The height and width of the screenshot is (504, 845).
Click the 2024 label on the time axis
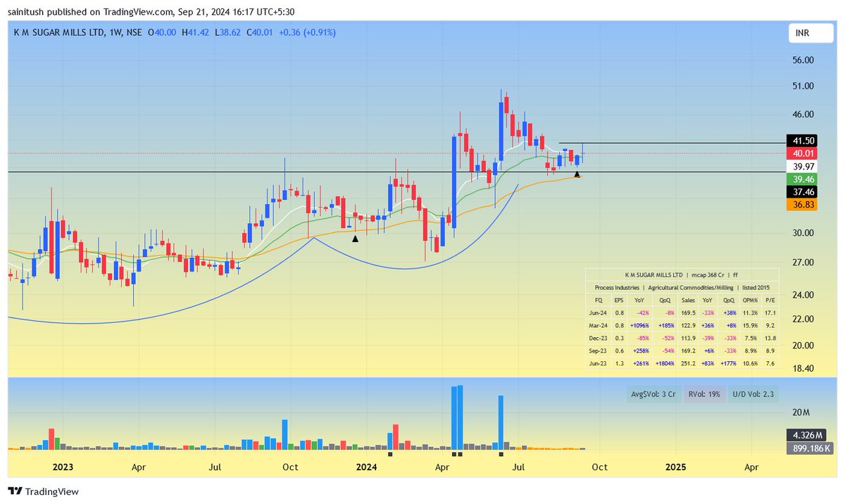367,467
